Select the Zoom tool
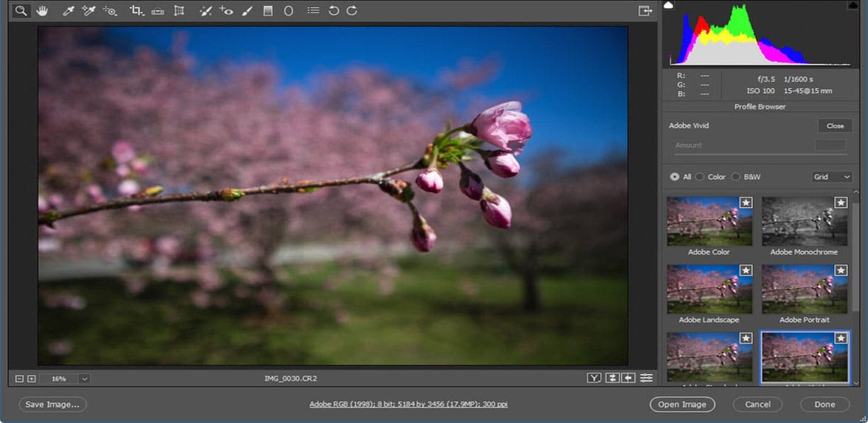This screenshot has width=868, height=423. coord(21,10)
